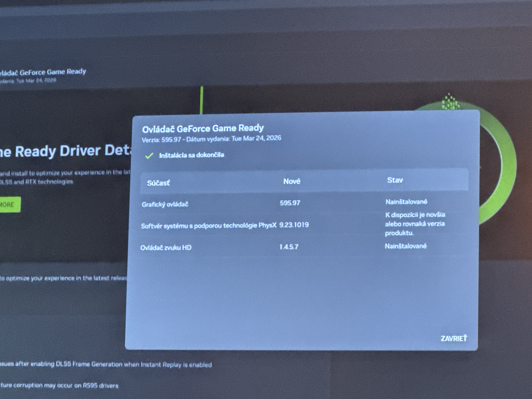Click the Verzia: 595.97 release date line
The height and width of the screenshot is (399, 532).
click(211, 139)
